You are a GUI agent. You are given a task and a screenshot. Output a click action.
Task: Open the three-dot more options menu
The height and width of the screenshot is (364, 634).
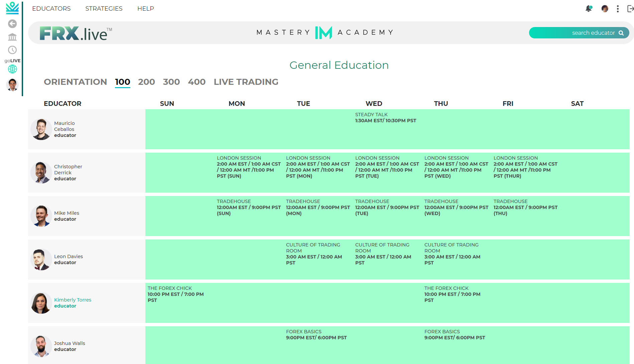[x=618, y=9]
